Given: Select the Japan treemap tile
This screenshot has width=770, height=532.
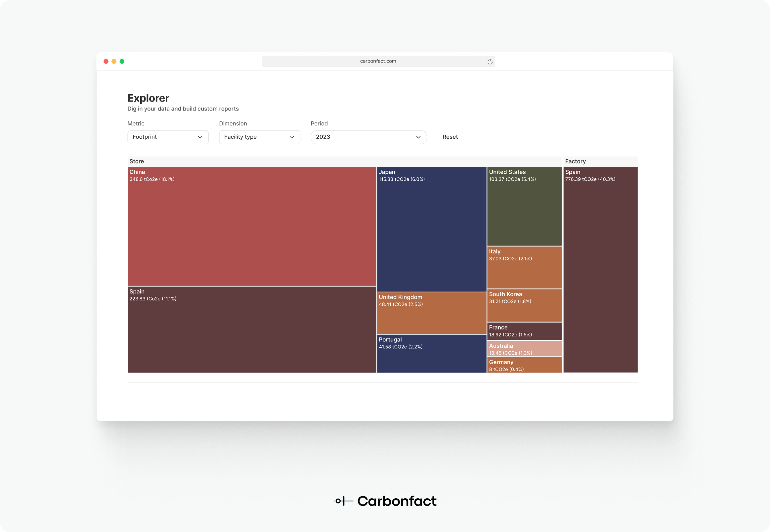Looking at the screenshot, I should click(432, 229).
